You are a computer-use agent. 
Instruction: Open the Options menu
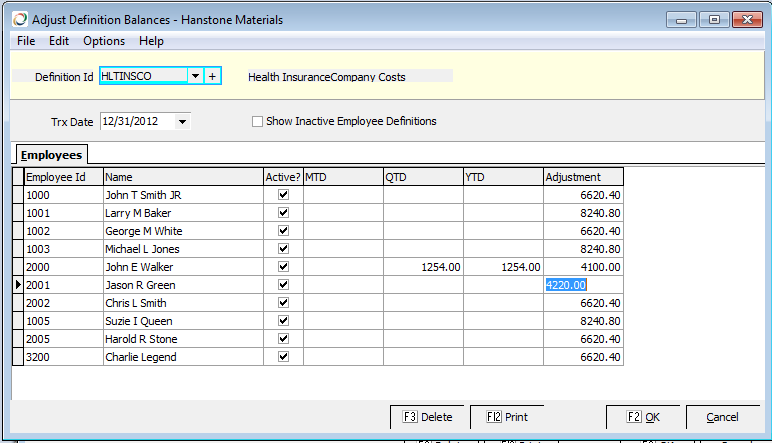104,41
